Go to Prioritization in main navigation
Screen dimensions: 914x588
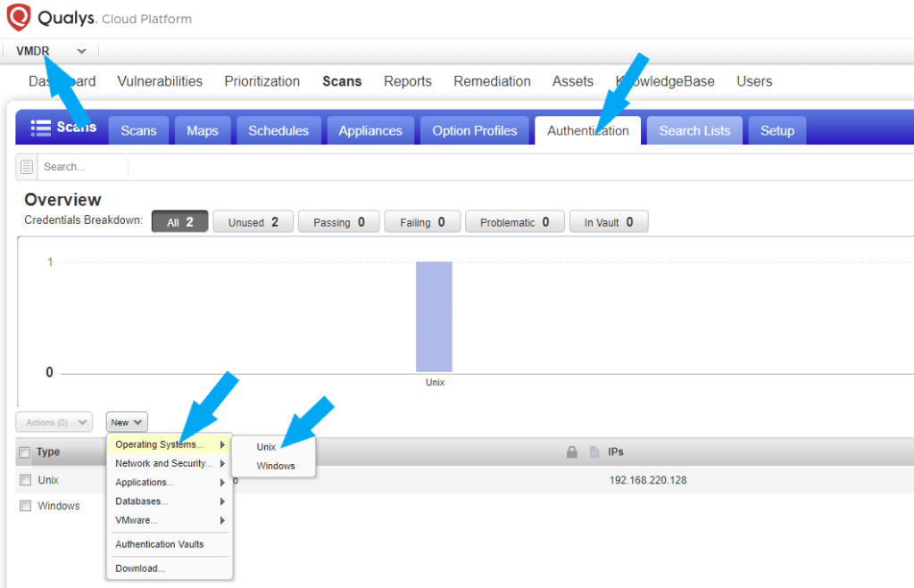[262, 81]
